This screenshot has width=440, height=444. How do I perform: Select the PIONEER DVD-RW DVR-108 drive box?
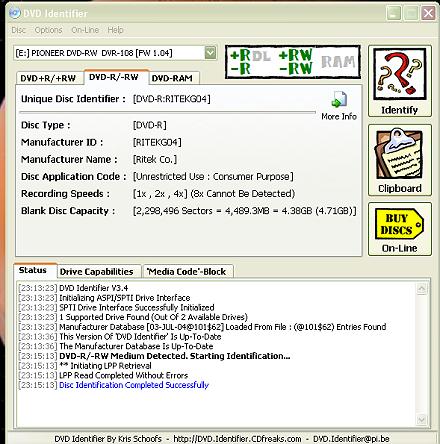115,53
